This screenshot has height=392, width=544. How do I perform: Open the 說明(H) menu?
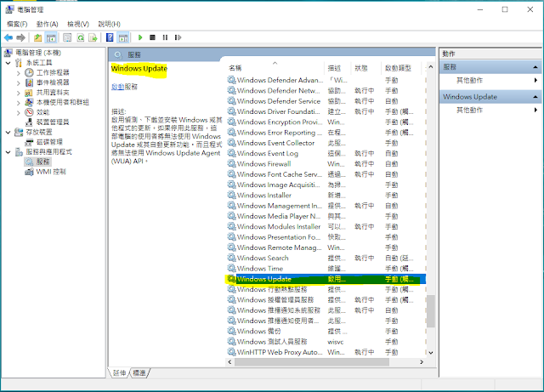click(110, 24)
